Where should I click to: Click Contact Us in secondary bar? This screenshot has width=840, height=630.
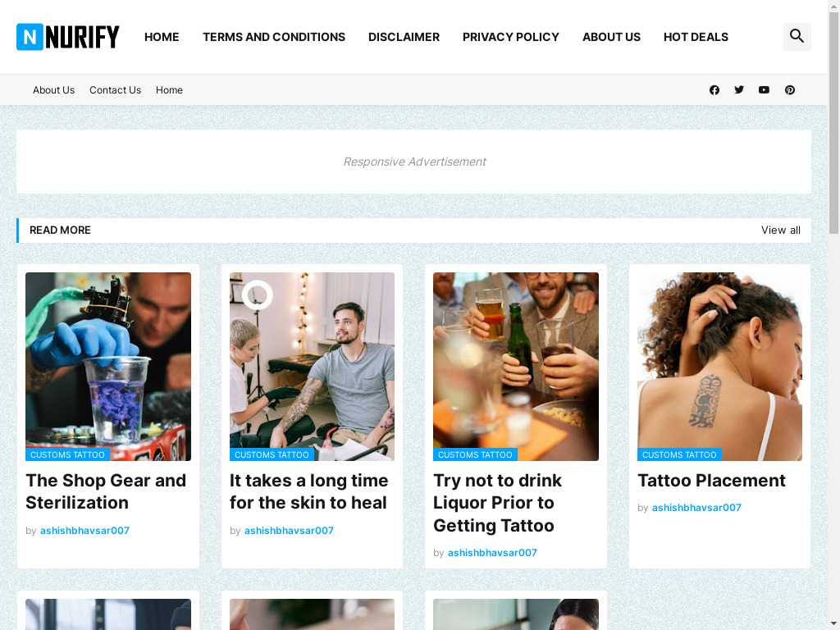pos(115,90)
